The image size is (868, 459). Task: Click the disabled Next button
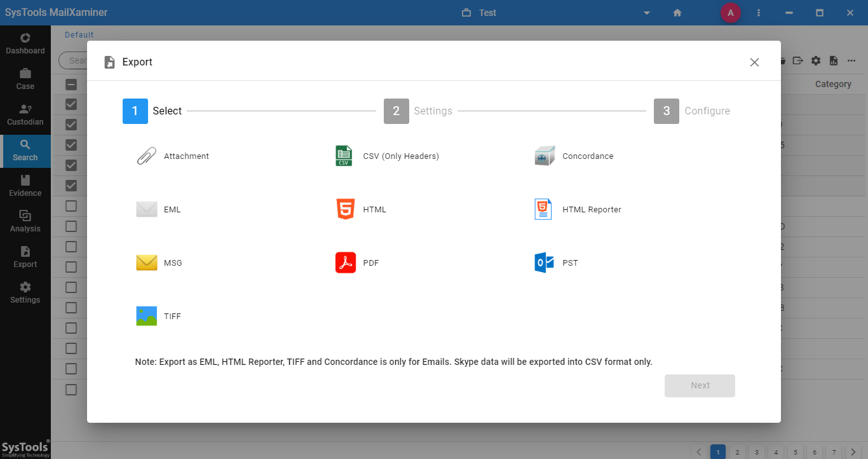pos(700,385)
